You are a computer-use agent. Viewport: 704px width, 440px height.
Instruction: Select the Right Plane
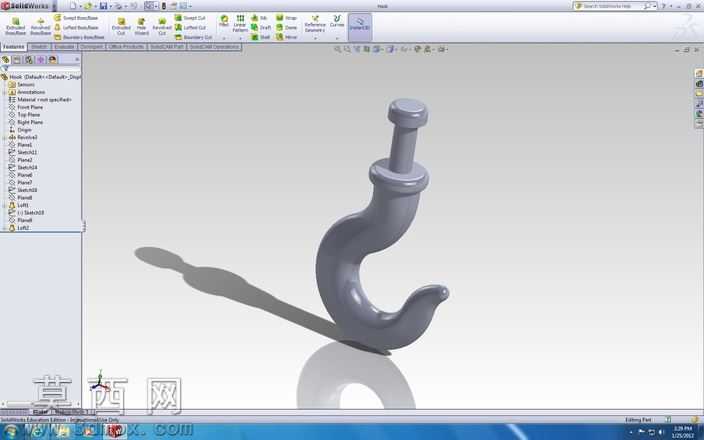26,122
